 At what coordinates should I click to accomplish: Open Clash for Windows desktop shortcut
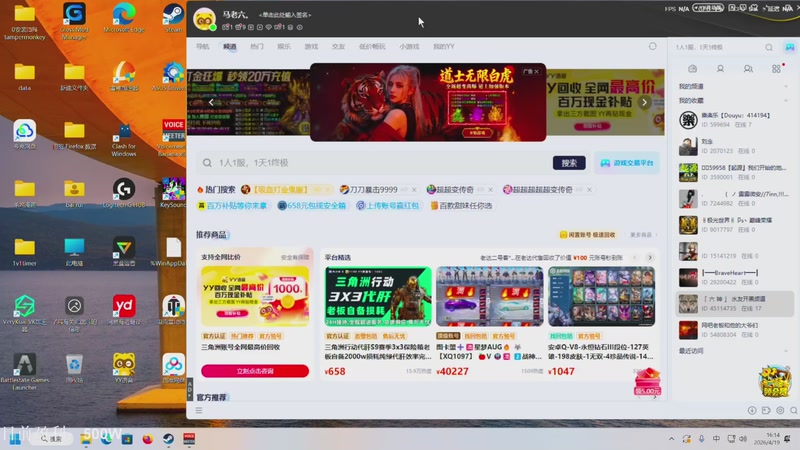pos(123,139)
